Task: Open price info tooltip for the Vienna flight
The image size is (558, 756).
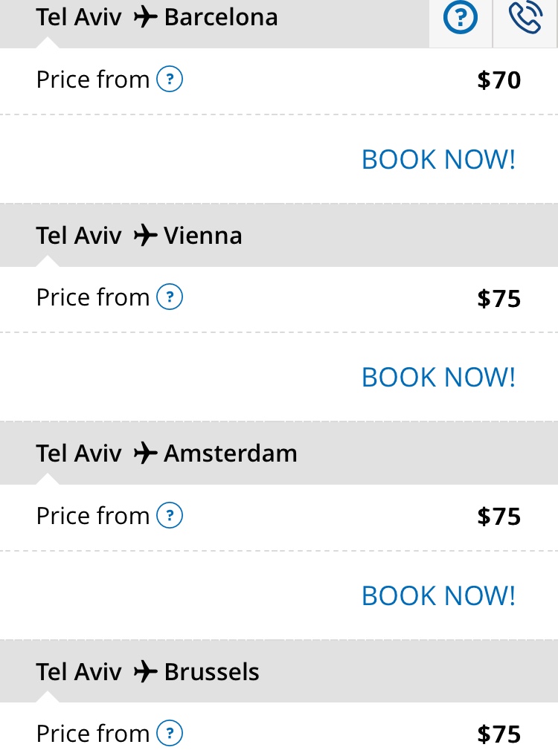Action: (170, 297)
